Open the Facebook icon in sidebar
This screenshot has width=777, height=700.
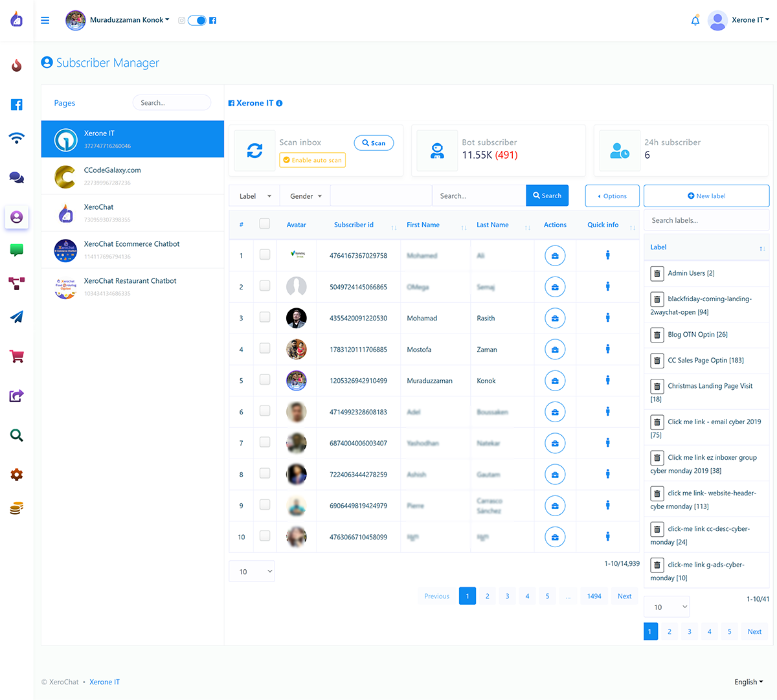point(17,104)
